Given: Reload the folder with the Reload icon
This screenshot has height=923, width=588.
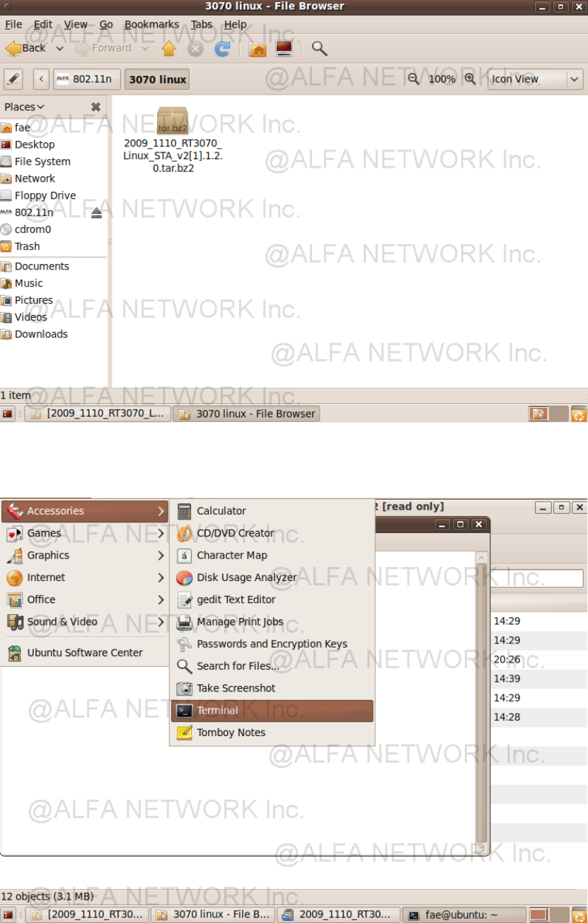Looking at the screenshot, I should 222,48.
